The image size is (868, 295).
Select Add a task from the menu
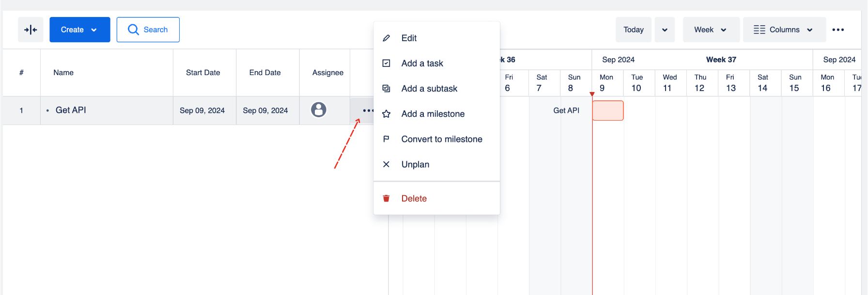[422, 63]
